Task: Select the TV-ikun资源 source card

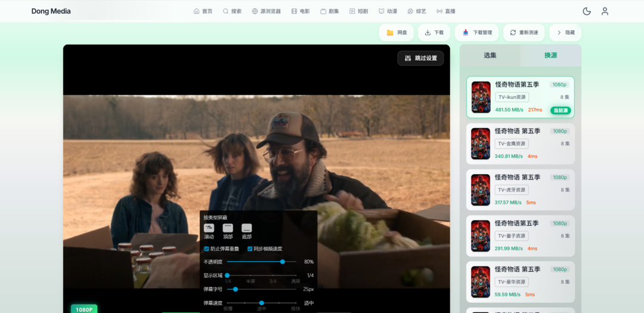Action: click(521, 97)
